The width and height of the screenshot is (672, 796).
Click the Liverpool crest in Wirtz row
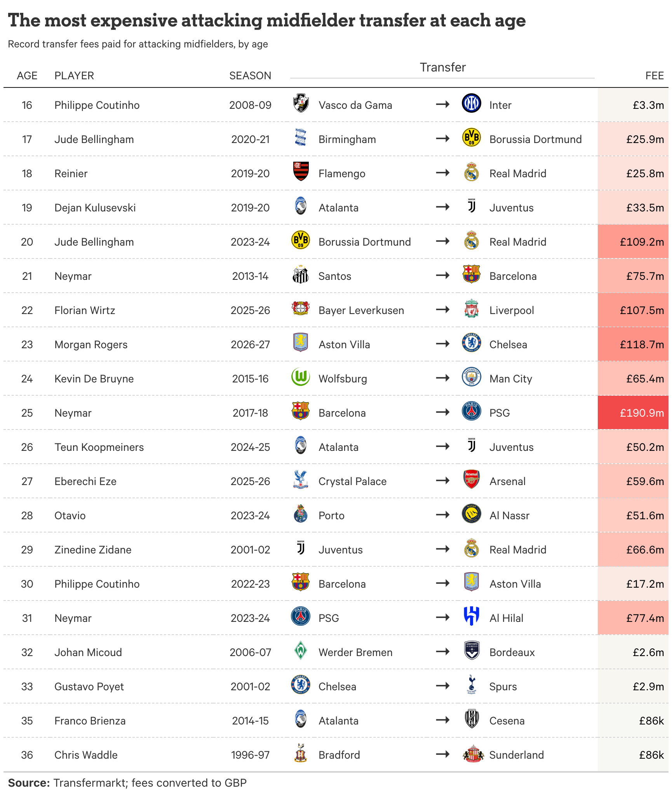coord(471,308)
